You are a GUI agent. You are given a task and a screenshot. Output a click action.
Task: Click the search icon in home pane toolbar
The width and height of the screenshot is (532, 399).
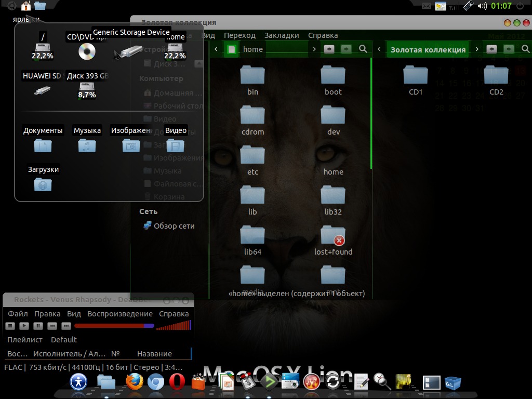click(363, 49)
